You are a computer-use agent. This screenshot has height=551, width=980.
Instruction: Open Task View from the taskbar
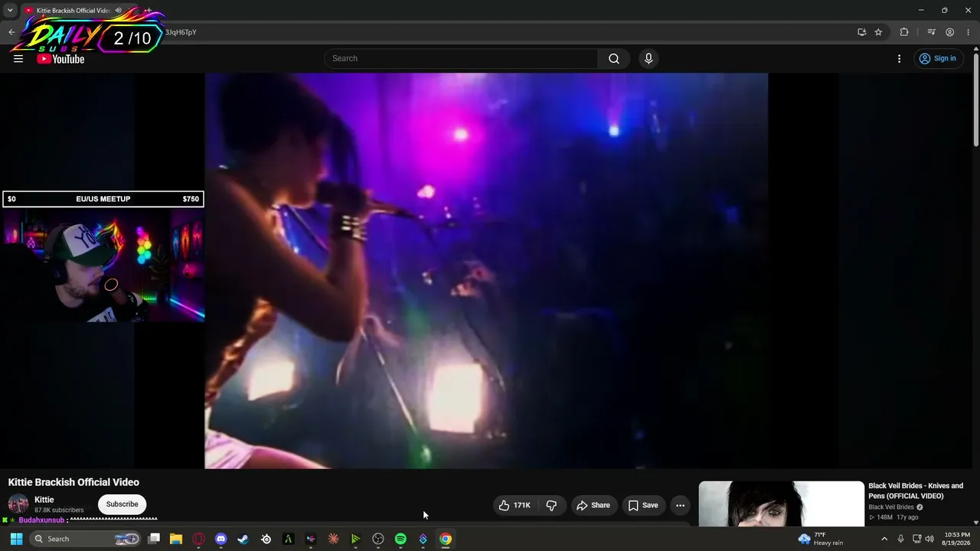click(154, 539)
